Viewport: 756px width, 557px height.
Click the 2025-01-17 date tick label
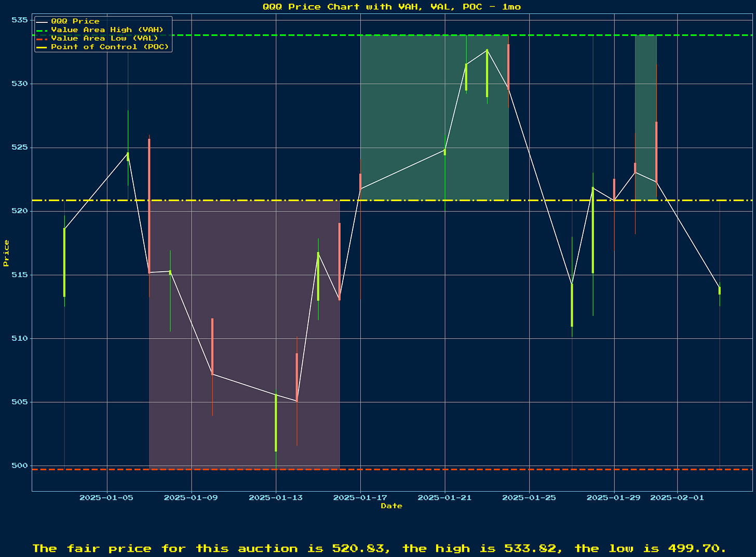point(360,498)
